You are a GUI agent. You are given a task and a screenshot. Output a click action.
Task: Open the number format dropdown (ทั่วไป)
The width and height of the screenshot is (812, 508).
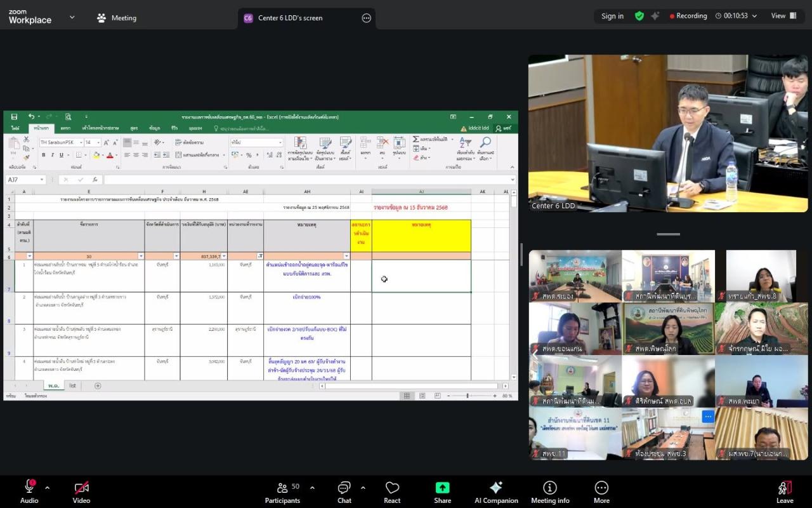(x=280, y=142)
